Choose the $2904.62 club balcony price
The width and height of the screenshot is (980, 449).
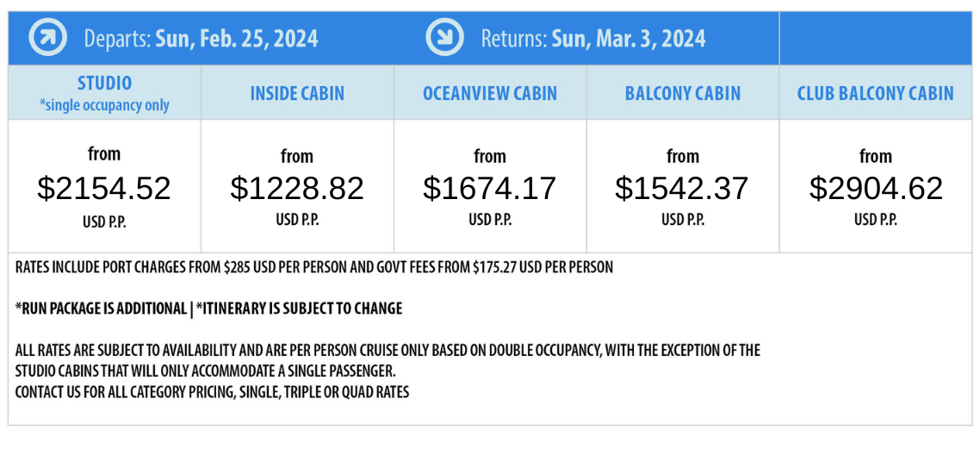pos(876,188)
